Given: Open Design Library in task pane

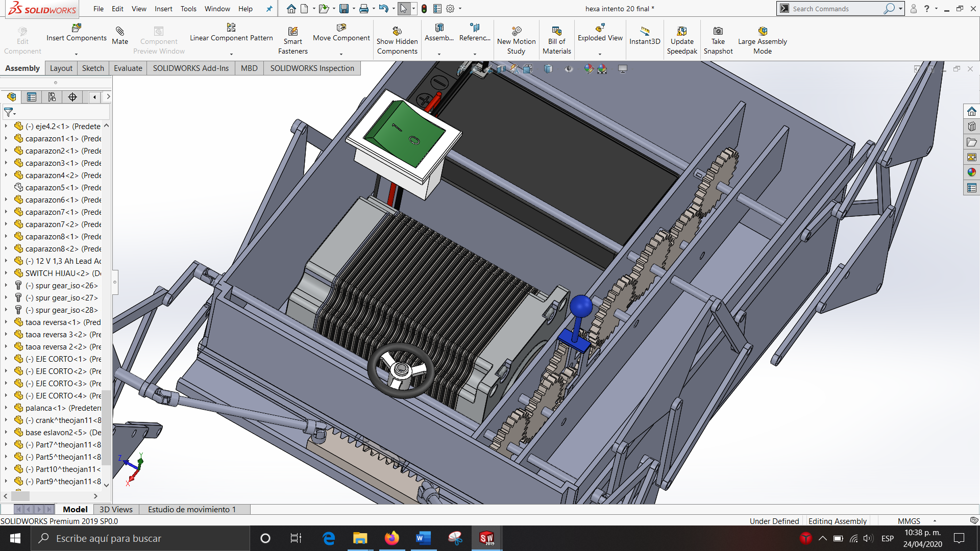Looking at the screenshot, I should 972,127.
